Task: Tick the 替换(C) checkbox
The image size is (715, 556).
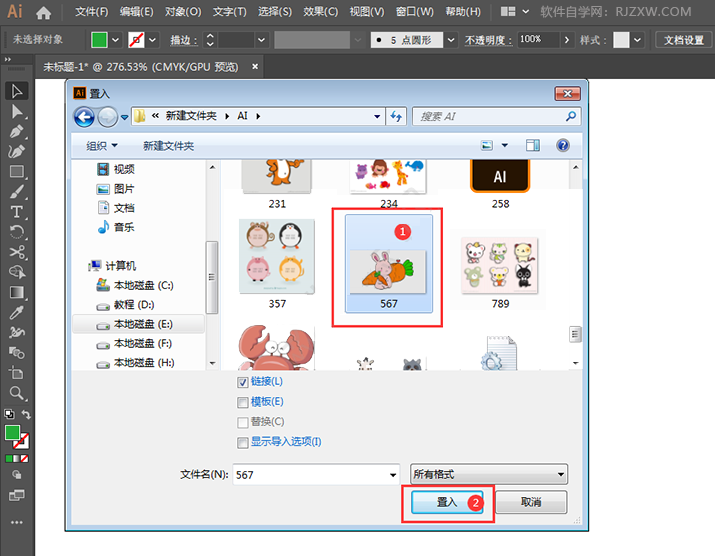Action: coord(243,422)
